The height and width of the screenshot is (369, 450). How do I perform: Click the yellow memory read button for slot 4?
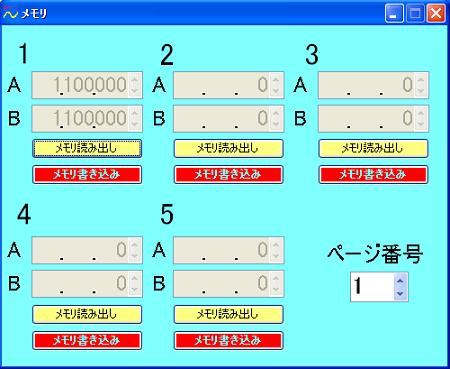tap(87, 314)
